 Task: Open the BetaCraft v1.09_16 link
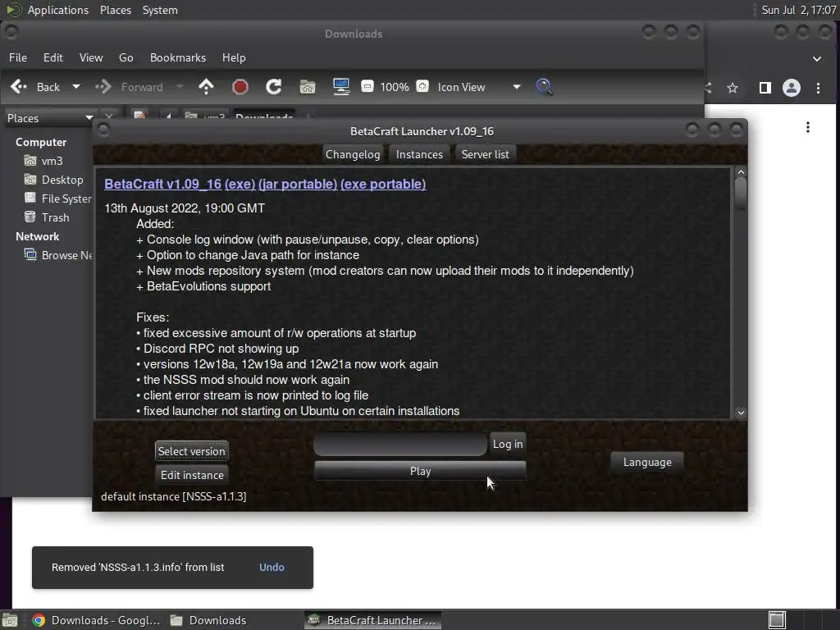click(x=163, y=184)
